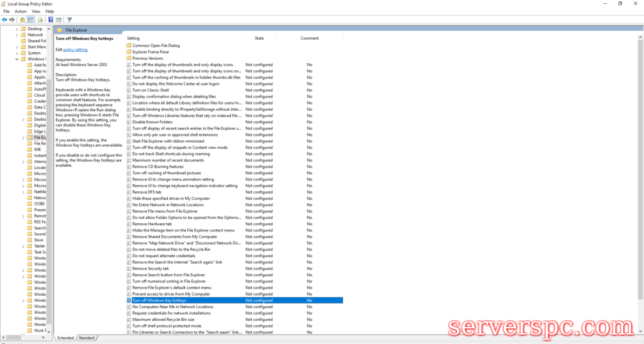644x344 pixels.
Task: Open the Common Open File Dialog folder
Action: (x=155, y=45)
